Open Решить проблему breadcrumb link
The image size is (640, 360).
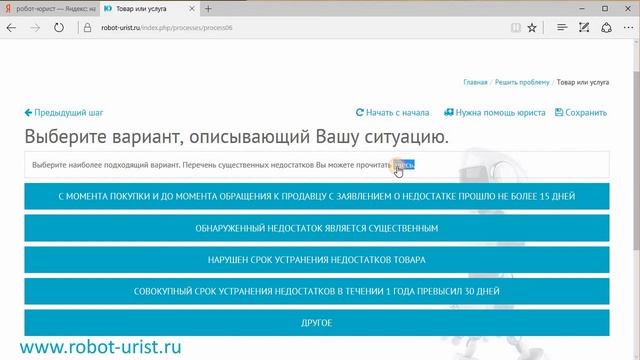pyautogui.click(x=522, y=82)
